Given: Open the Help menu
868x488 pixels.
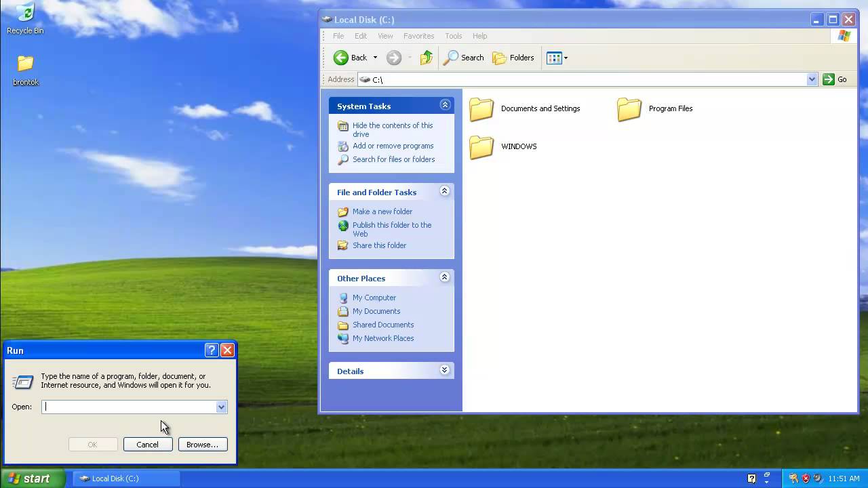Looking at the screenshot, I should [479, 36].
